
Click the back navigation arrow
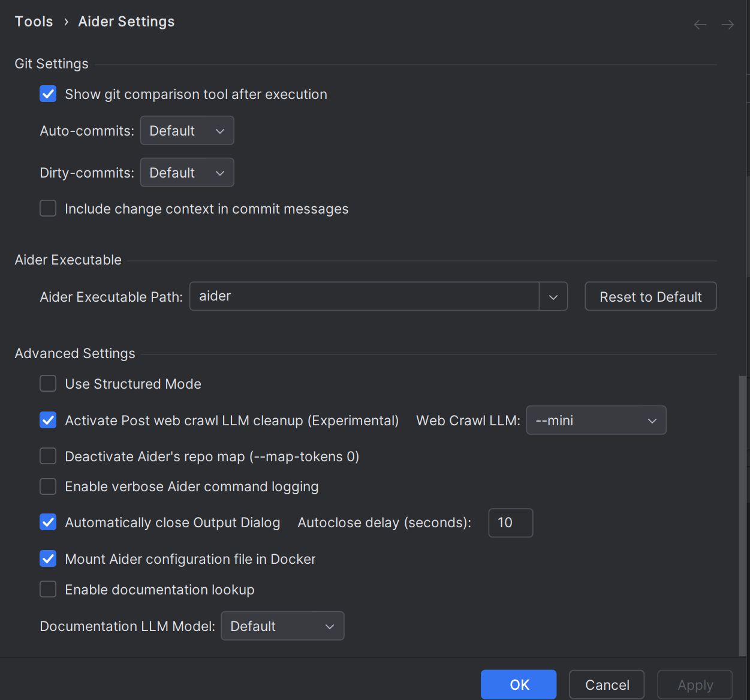coord(700,25)
